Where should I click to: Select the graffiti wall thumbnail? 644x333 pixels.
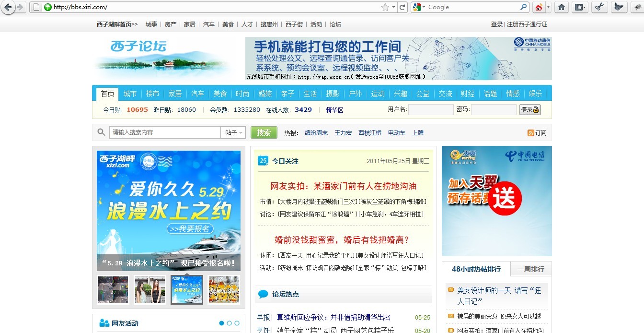point(224,290)
